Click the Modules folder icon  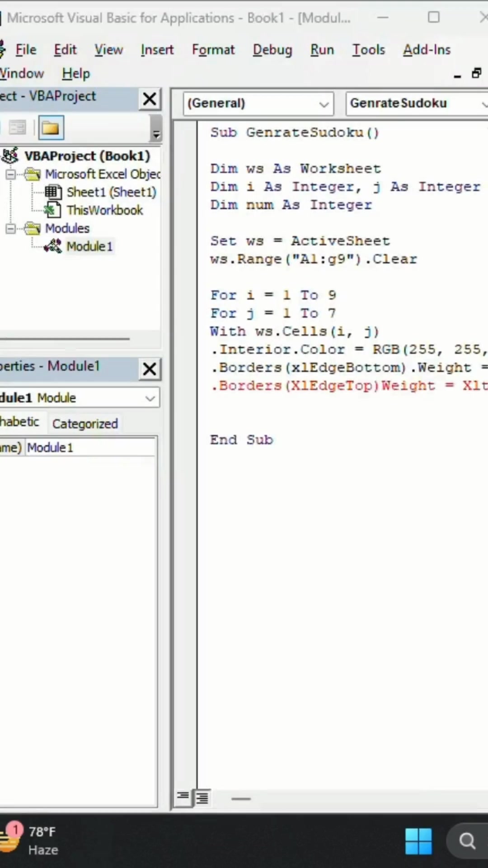[x=32, y=228]
